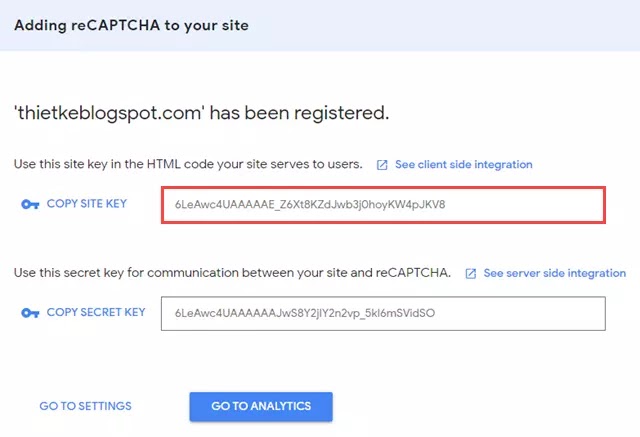Open the See server side integration link
The height and width of the screenshot is (437, 640).
[555, 273]
